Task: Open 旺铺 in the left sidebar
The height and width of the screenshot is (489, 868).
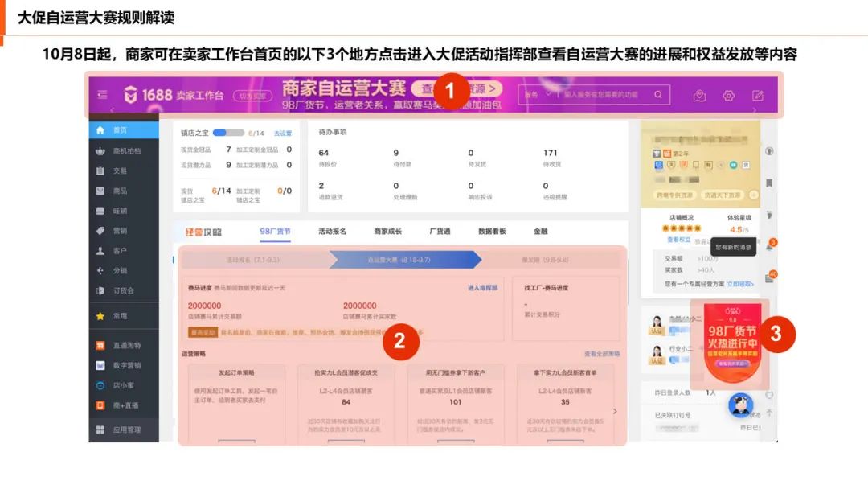Action: 119,211
